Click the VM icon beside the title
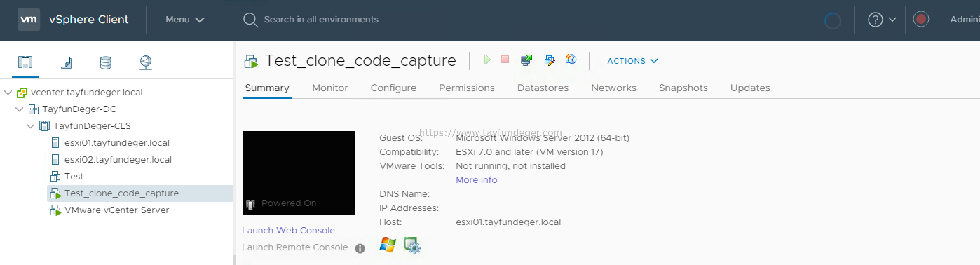This screenshot has width=980, height=265. pyautogui.click(x=251, y=61)
